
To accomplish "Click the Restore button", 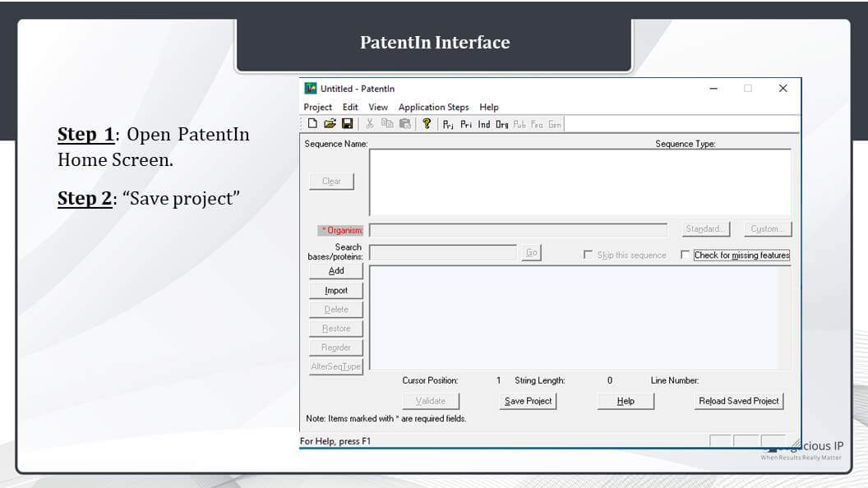I will 336,328.
